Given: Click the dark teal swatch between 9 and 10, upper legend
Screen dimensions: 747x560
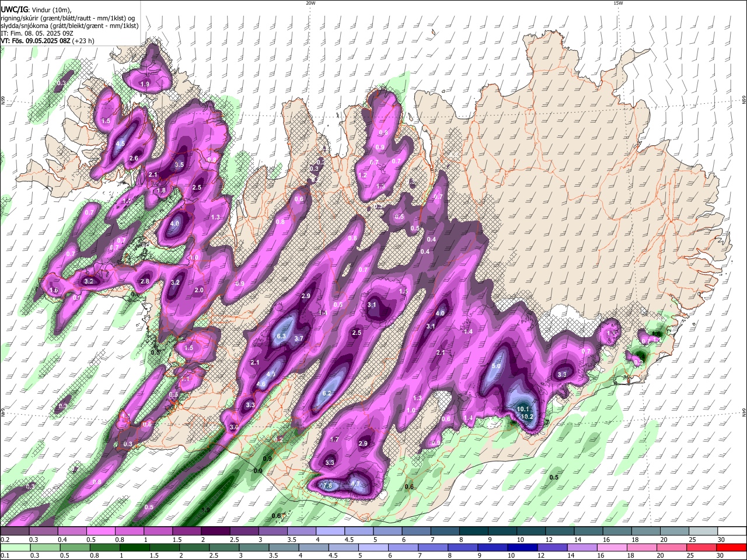Looking at the screenshot, I should [x=502, y=531].
